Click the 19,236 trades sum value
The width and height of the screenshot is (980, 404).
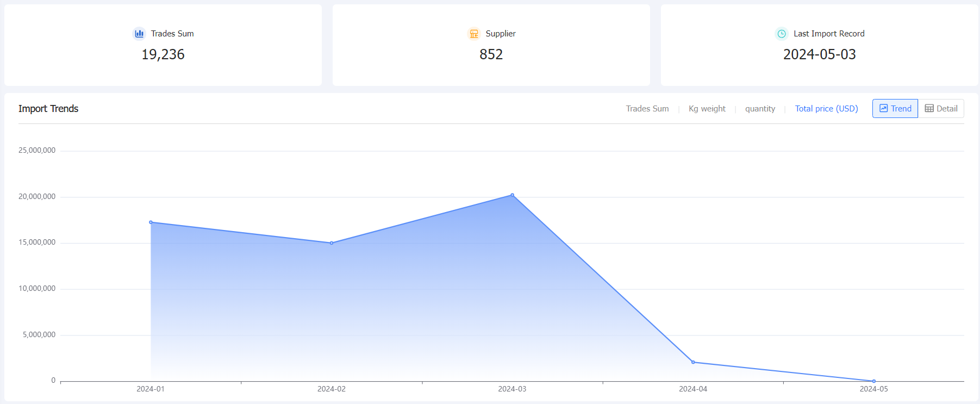[163, 54]
